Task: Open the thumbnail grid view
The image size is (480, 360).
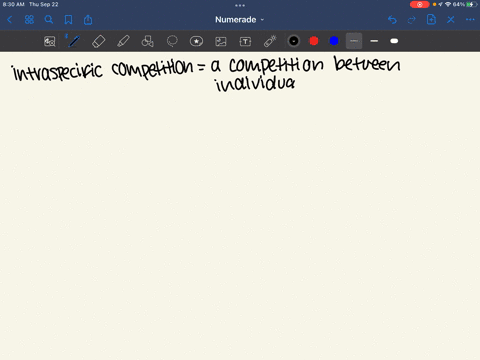Action: click(x=29, y=20)
